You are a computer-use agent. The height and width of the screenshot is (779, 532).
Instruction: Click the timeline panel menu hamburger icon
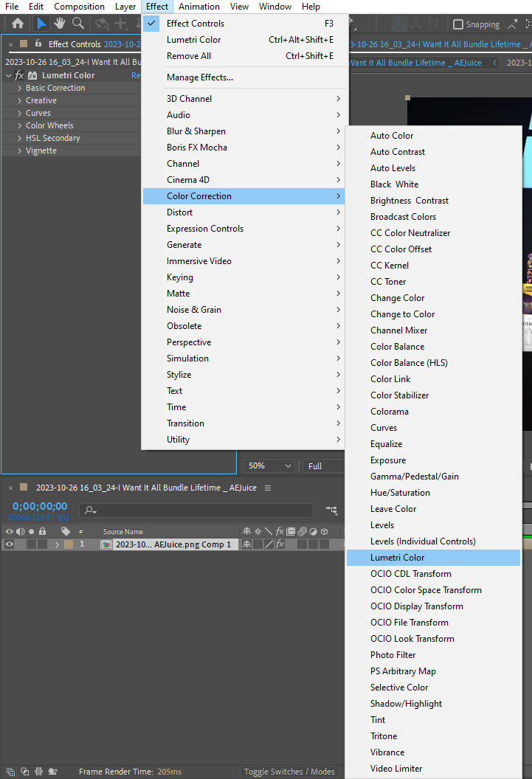click(268, 488)
